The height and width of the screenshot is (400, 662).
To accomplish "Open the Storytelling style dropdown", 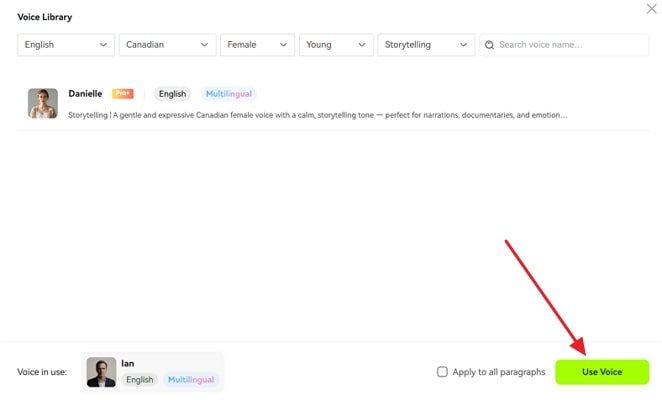I will coord(426,45).
